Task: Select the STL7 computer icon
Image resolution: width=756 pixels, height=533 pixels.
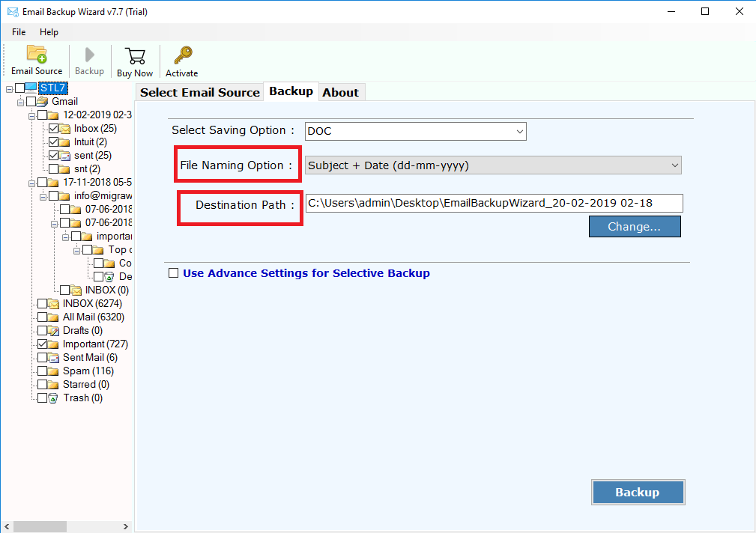Action: click(x=31, y=88)
